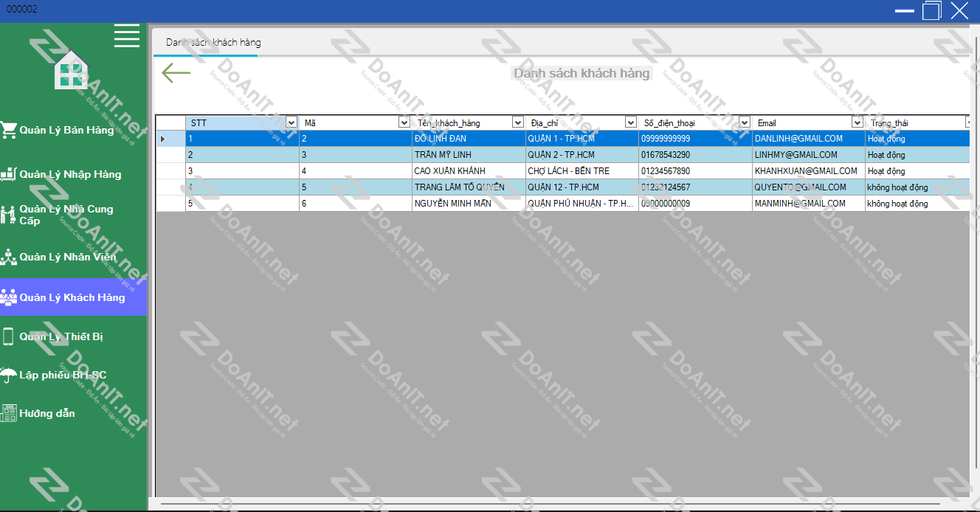Open Quản Lý Nhà Cung Cấp menu
This screenshot has height=512, width=980.
[74, 215]
